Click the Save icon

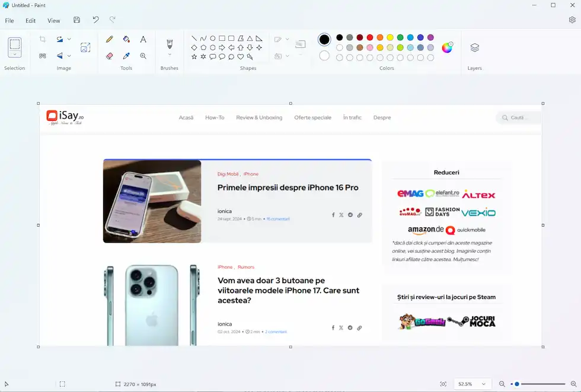(x=76, y=20)
